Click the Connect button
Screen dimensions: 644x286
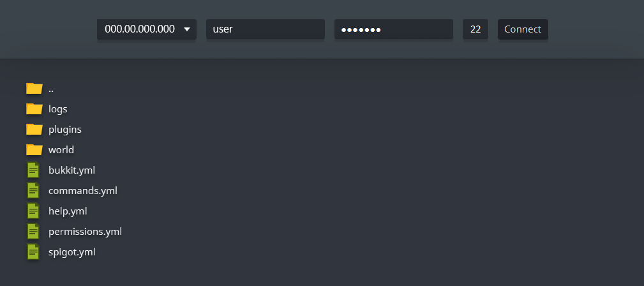point(523,29)
